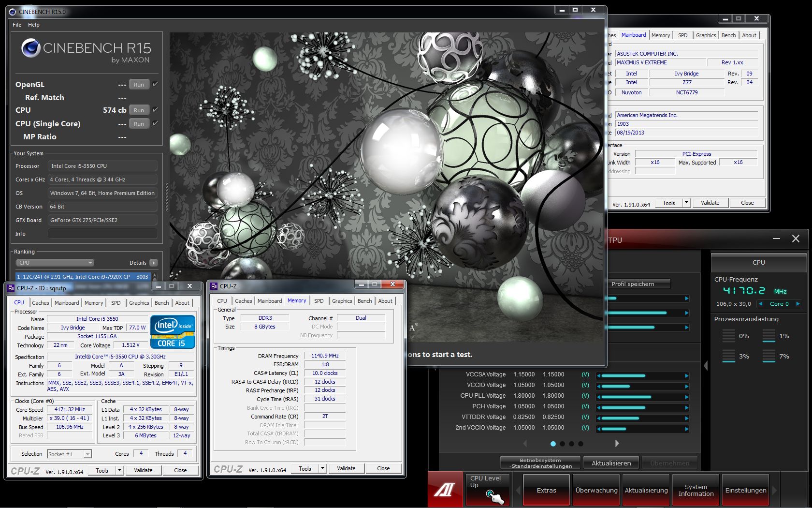Decrease PCH Voltage with left arrow
This screenshot has height=508, width=812.
(598, 407)
